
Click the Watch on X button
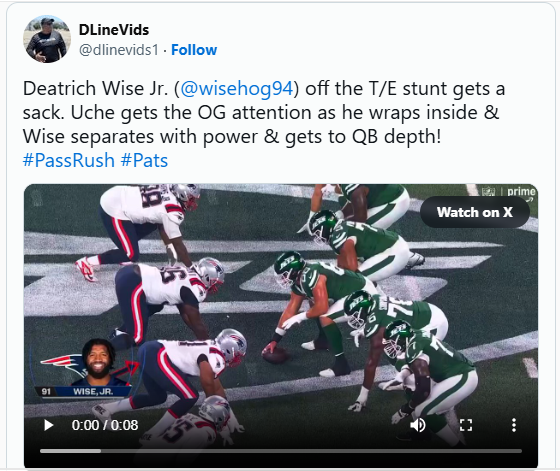[x=475, y=212]
